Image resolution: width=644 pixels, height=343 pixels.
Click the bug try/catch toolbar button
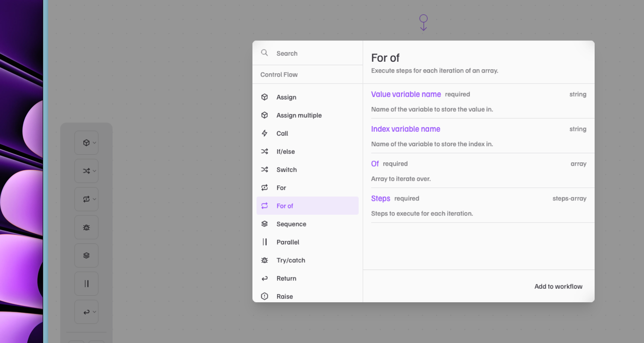click(86, 227)
